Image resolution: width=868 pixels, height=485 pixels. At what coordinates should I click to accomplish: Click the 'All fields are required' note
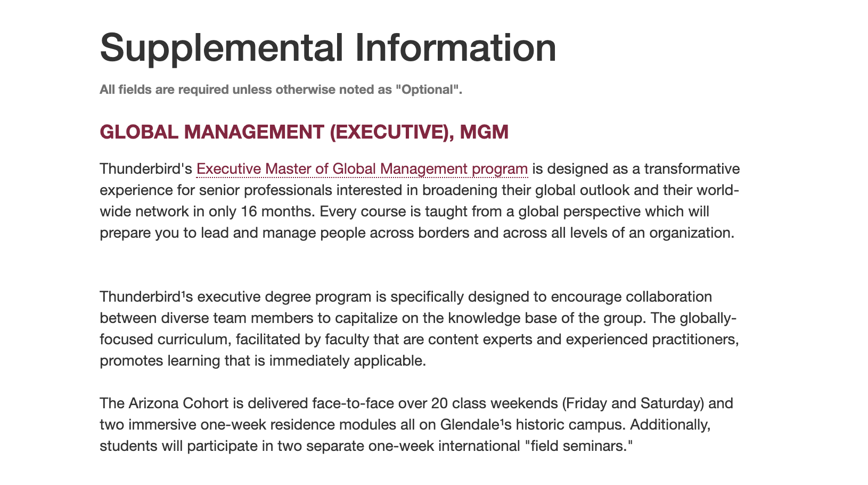click(281, 90)
